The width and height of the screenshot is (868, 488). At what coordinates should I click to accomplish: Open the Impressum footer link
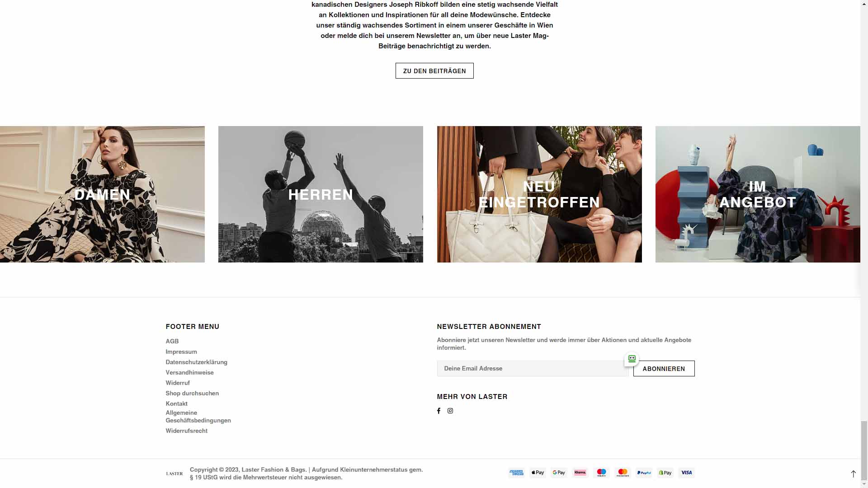coord(181,352)
